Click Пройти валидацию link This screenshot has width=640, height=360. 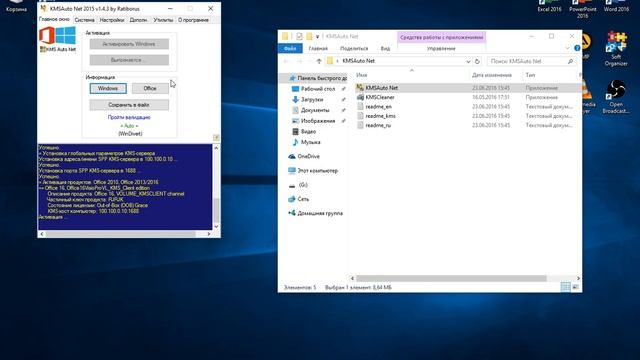(129, 117)
